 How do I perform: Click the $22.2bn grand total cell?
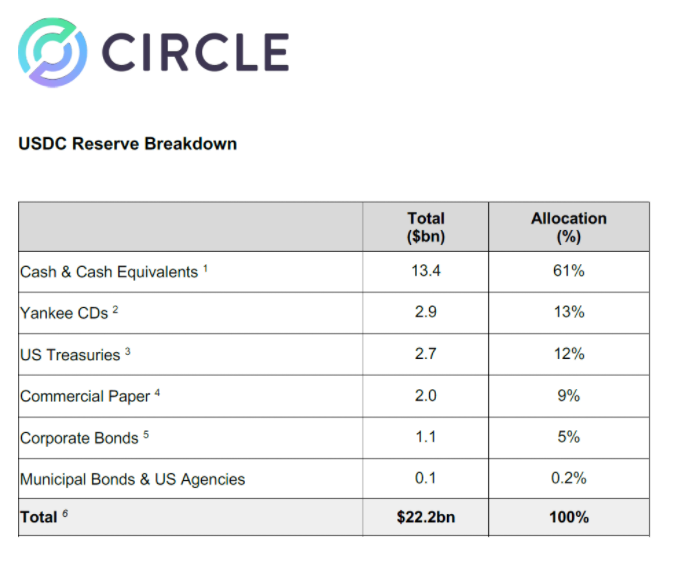point(426,517)
